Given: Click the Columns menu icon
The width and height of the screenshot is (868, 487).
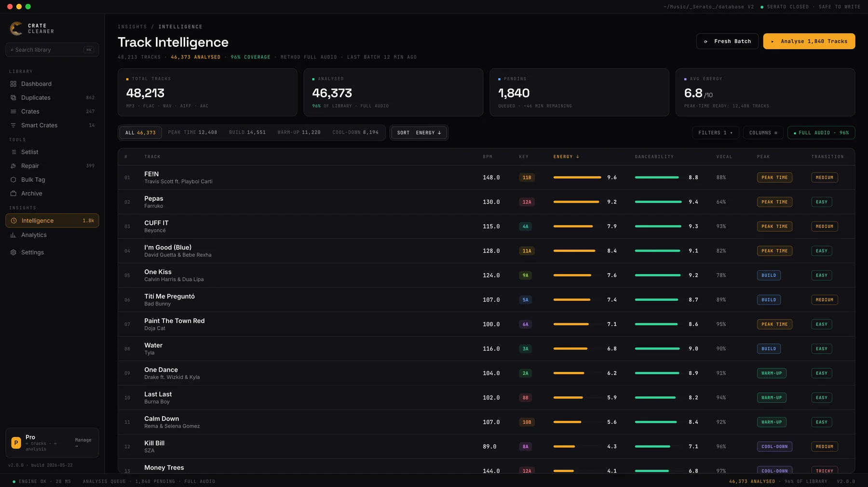Looking at the screenshot, I should (776, 133).
